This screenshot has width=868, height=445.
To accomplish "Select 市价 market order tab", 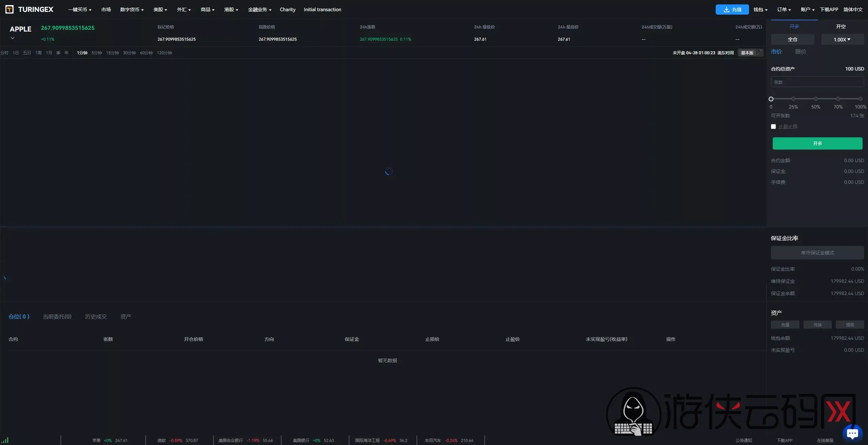I will click(x=776, y=52).
